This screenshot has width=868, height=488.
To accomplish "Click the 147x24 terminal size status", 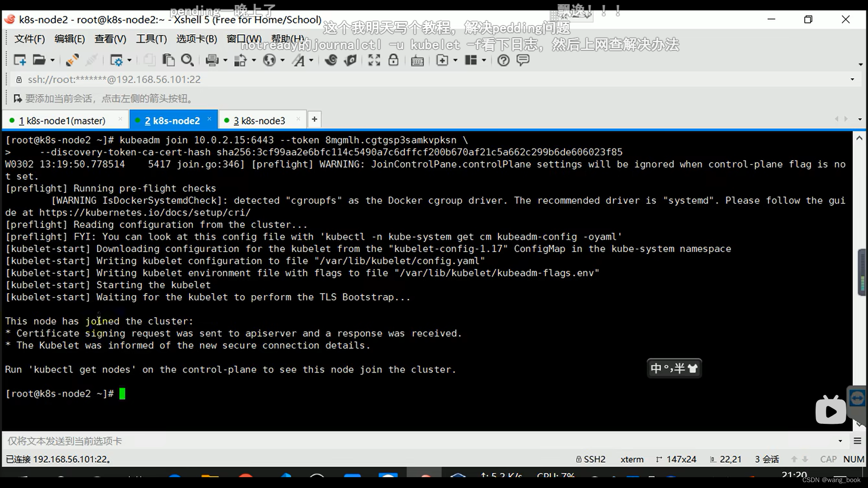I will click(x=676, y=460).
